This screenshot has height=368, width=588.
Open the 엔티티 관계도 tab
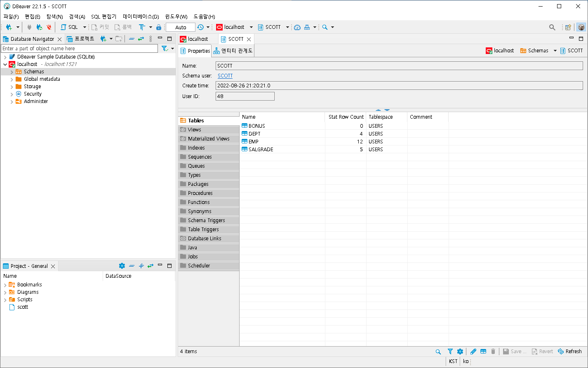point(233,51)
